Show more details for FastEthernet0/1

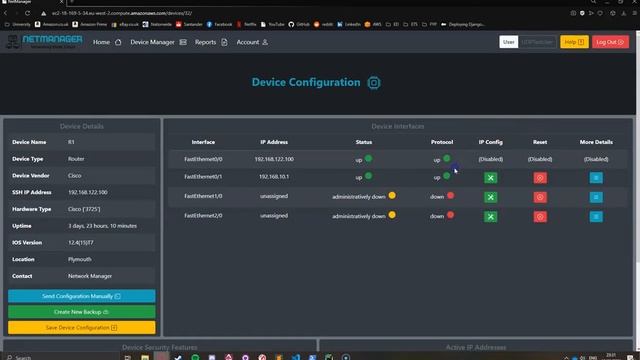596,178
